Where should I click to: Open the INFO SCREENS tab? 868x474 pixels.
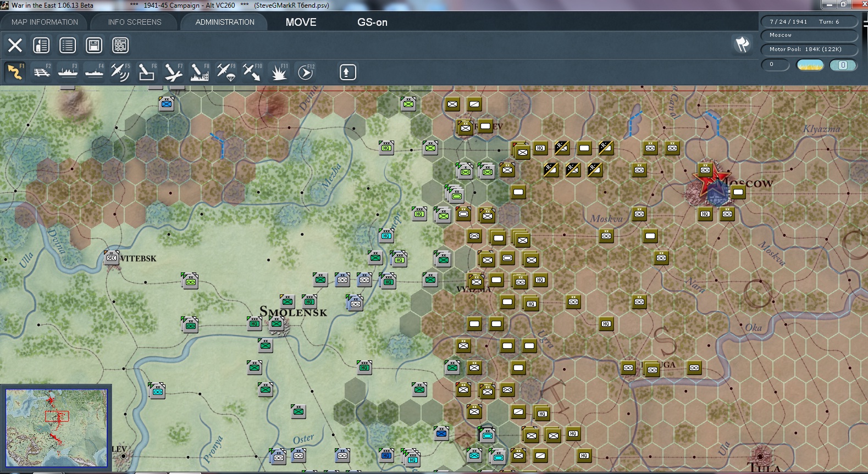(135, 22)
